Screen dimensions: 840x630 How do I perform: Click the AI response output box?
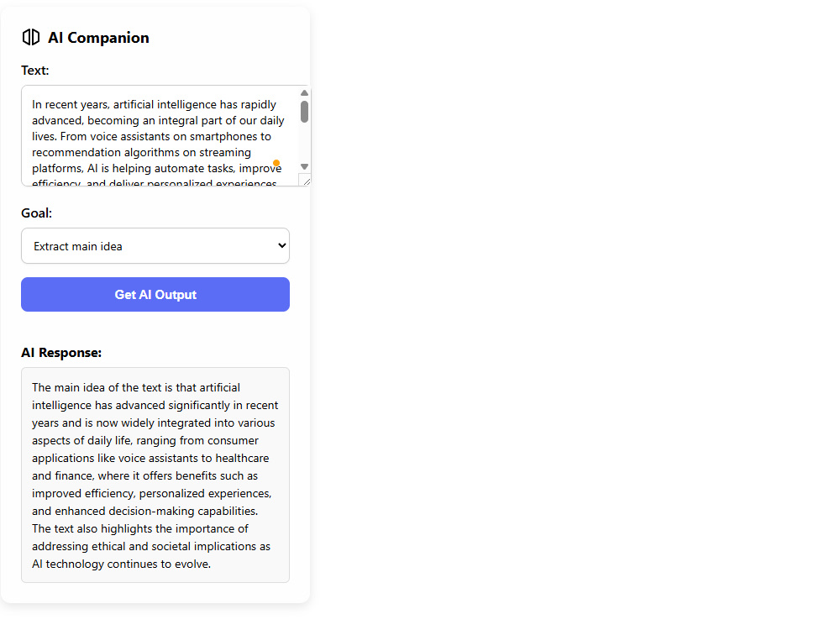(x=155, y=475)
